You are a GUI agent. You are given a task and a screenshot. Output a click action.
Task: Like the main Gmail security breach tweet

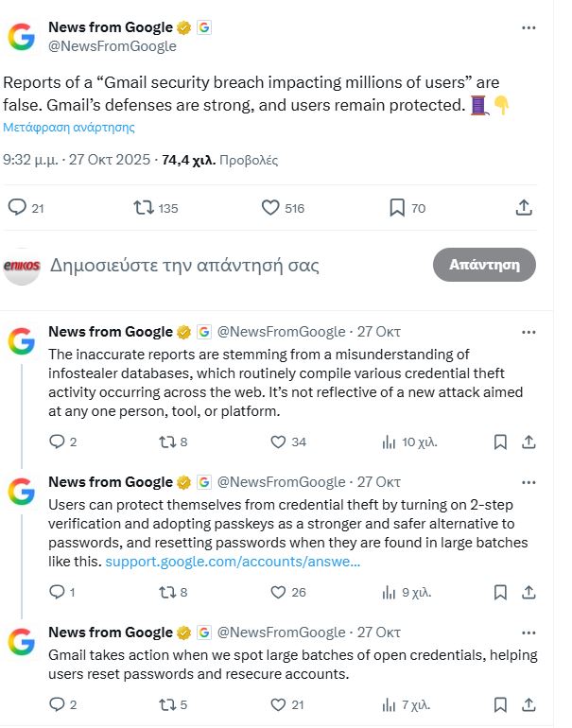point(270,208)
